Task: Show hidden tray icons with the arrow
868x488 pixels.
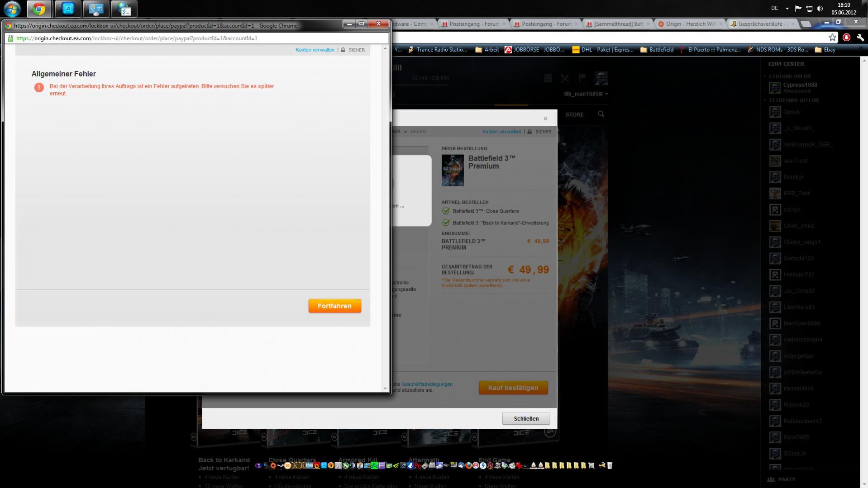Action: [x=787, y=8]
